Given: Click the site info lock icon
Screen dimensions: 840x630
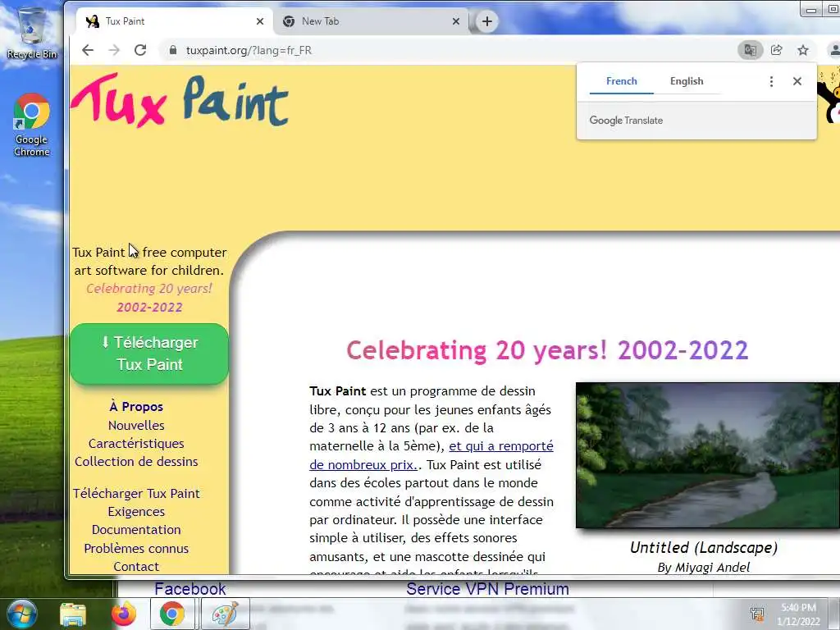Looking at the screenshot, I should [172, 50].
